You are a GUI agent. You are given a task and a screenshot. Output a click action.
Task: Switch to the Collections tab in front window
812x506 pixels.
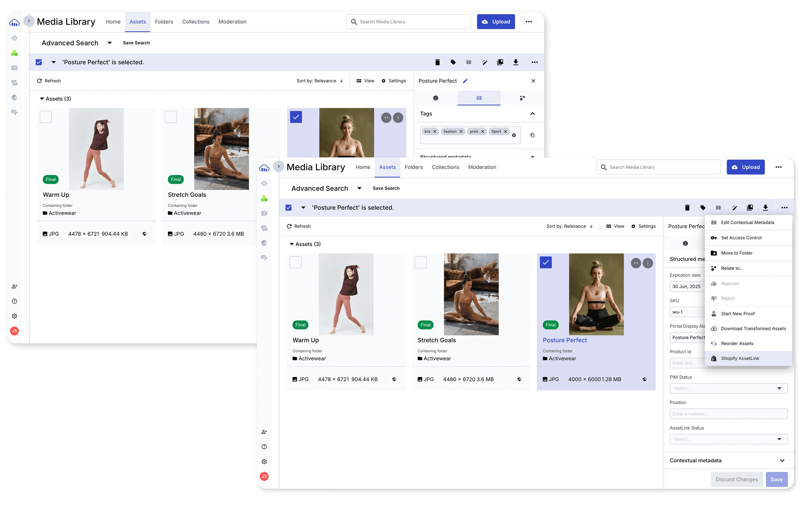coord(445,167)
